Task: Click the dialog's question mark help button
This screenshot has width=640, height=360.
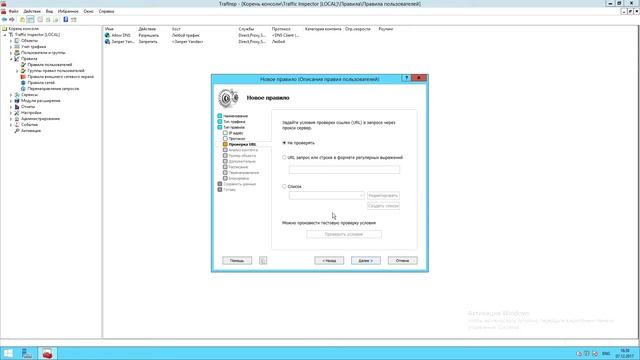Action: coord(406,78)
